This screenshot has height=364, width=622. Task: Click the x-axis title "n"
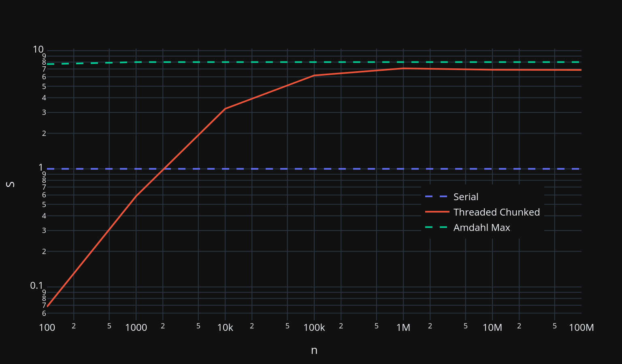point(314,350)
